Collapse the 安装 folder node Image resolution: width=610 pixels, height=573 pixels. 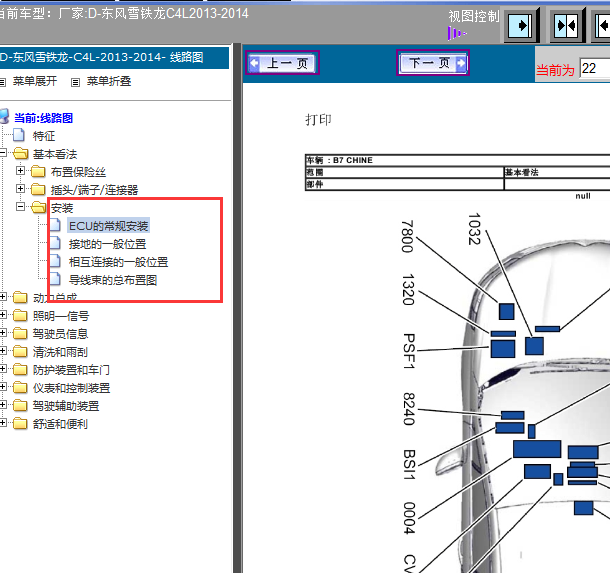[x=20, y=206]
